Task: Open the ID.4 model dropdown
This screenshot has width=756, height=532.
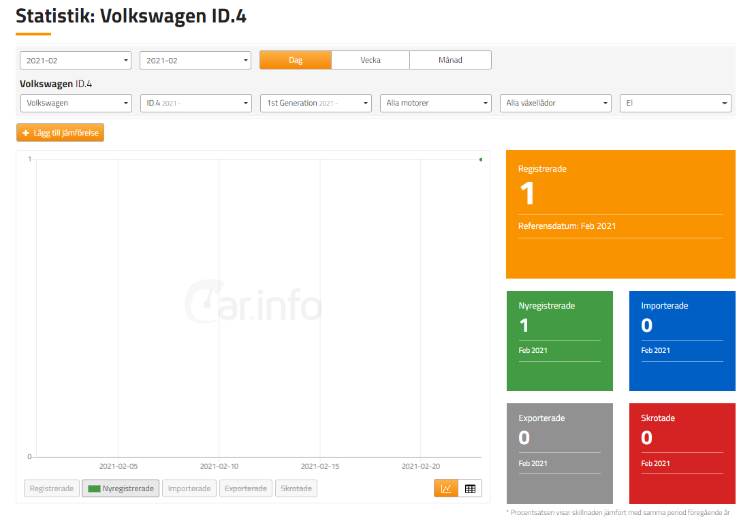Action: click(196, 104)
